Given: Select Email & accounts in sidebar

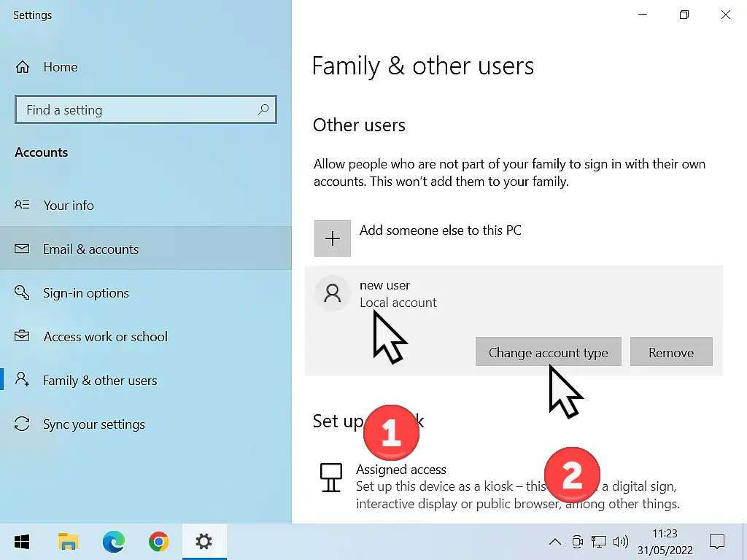Looking at the screenshot, I should [x=91, y=248].
